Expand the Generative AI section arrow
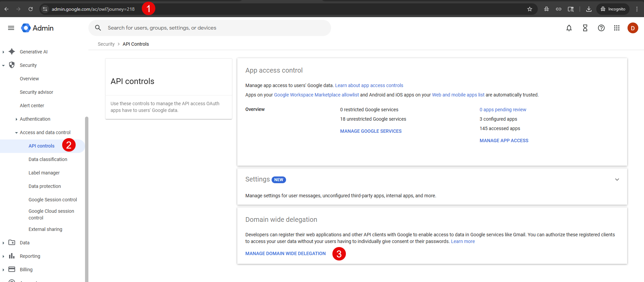This screenshot has width=644, height=282. 3,52
